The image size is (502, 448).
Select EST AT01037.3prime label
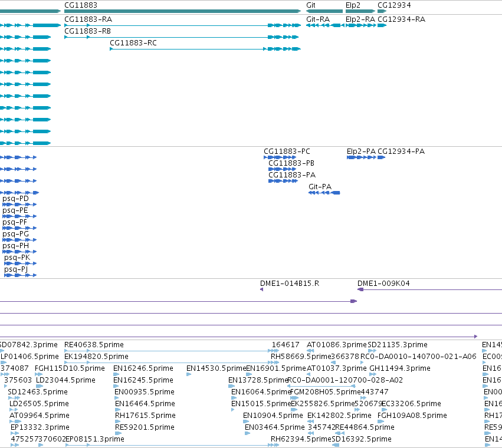point(336,368)
